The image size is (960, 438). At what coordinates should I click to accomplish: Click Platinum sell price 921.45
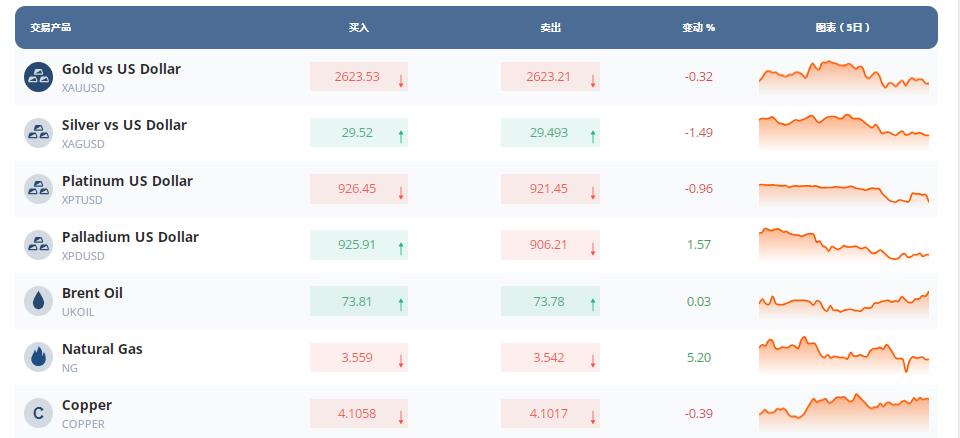pyautogui.click(x=549, y=189)
